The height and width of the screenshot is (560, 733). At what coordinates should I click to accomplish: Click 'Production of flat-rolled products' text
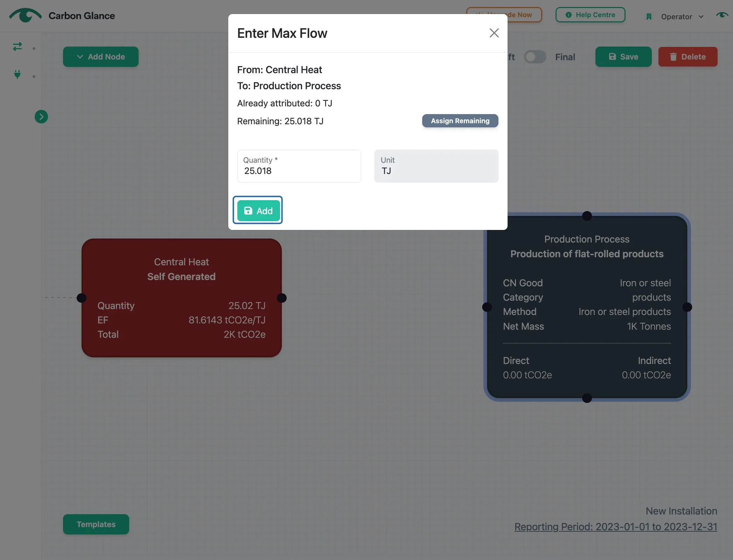[587, 254]
